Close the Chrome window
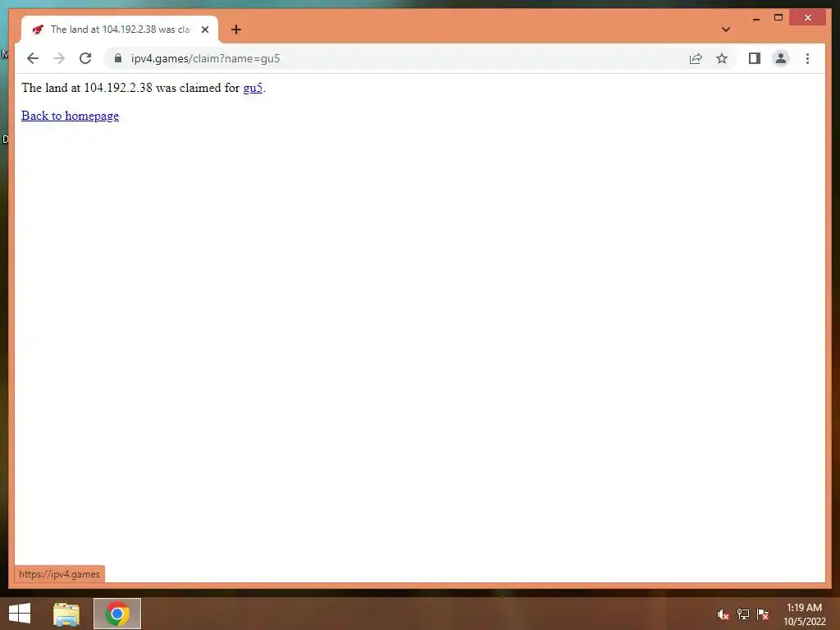The height and width of the screenshot is (630, 840). [808, 18]
